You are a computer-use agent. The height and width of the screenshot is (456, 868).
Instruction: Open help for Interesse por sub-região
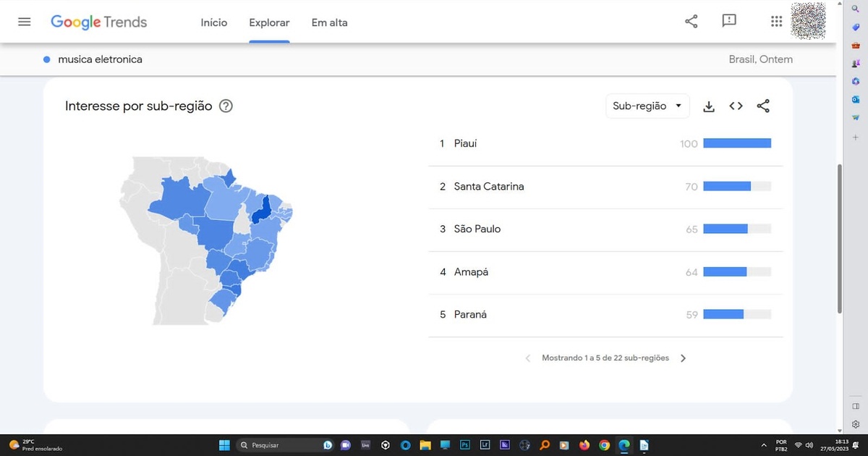(226, 106)
